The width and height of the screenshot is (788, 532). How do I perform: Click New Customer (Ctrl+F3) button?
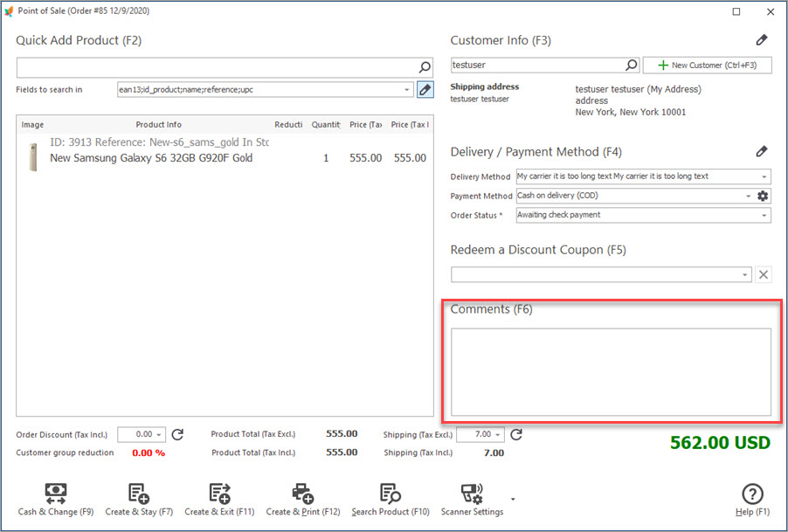click(x=707, y=66)
